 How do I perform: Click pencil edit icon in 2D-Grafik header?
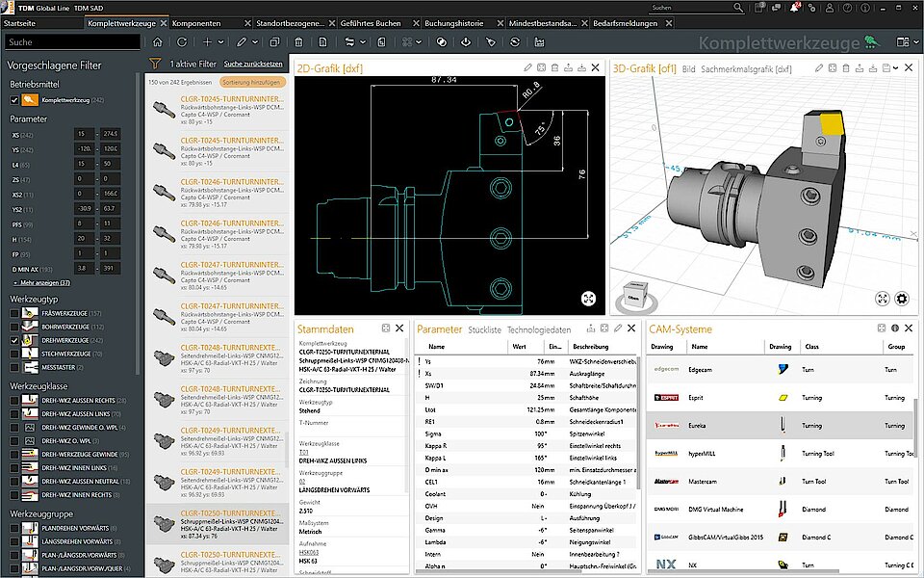coord(527,68)
